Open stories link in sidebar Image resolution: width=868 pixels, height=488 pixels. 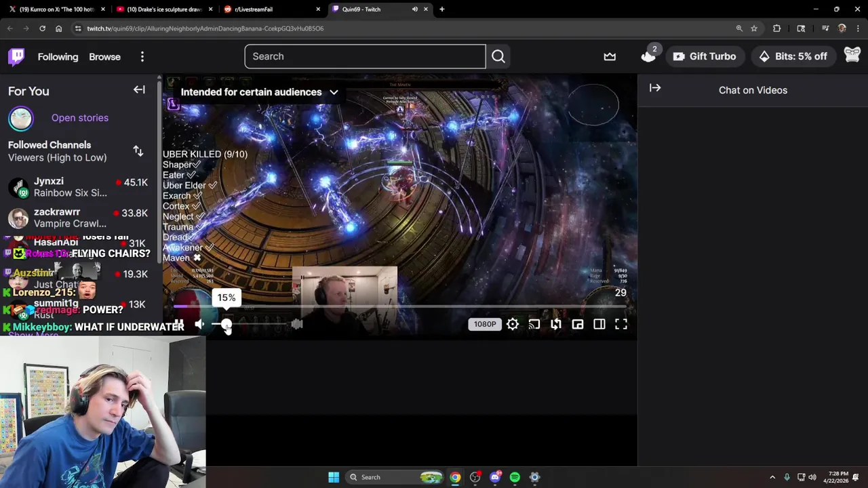pyautogui.click(x=80, y=118)
